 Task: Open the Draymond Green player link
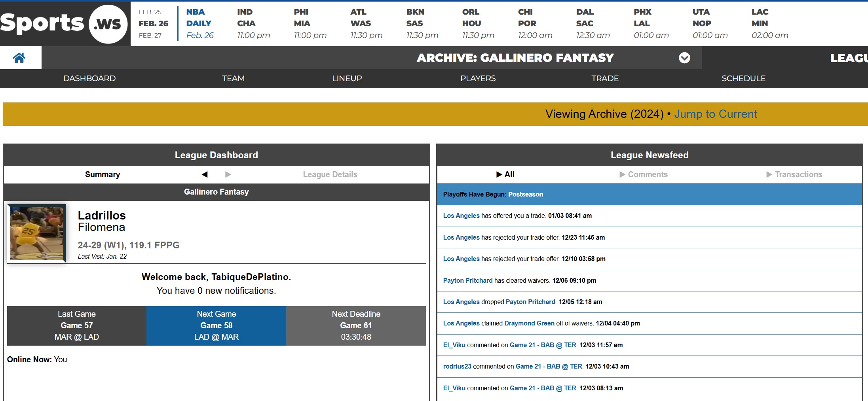click(x=529, y=323)
